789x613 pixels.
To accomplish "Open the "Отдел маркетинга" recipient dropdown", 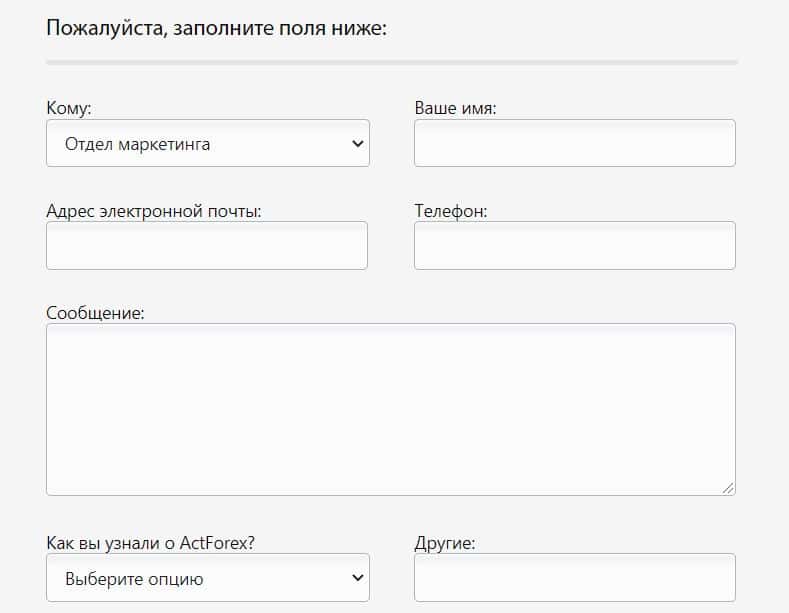I will tap(207, 144).
